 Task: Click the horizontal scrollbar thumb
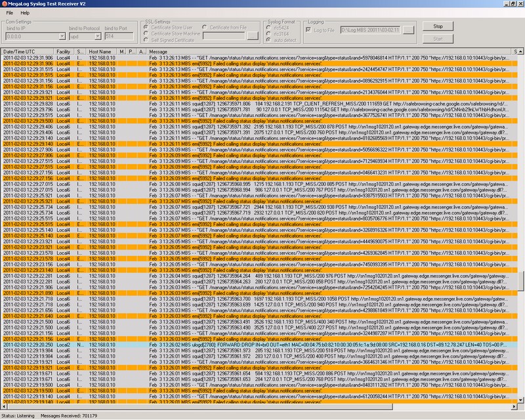pyautogui.click(x=199, y=406)
